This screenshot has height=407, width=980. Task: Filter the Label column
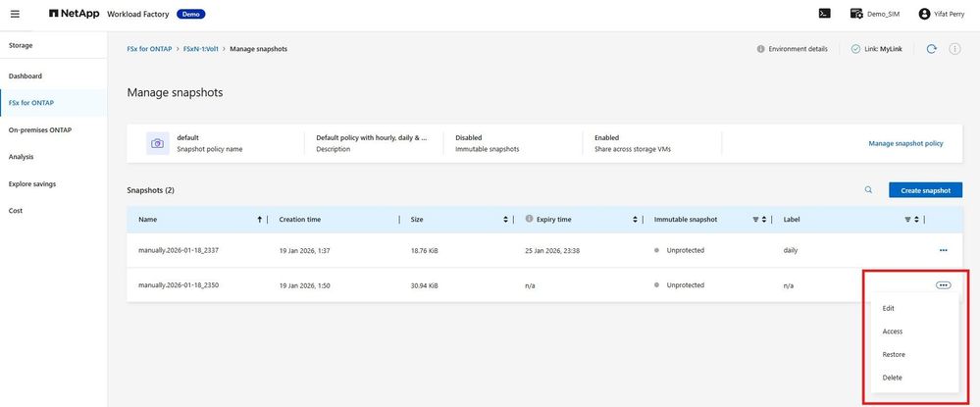coord(907,220)
